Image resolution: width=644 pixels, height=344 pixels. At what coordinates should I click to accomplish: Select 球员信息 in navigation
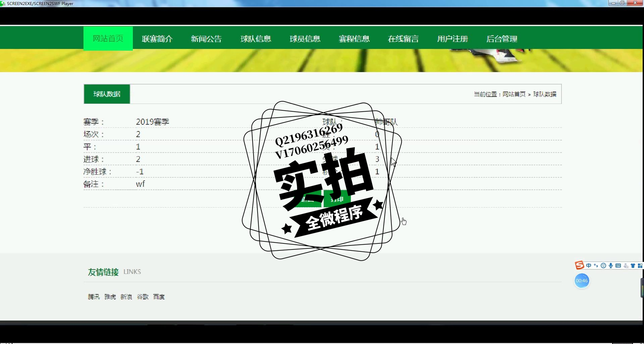point(305,39)
